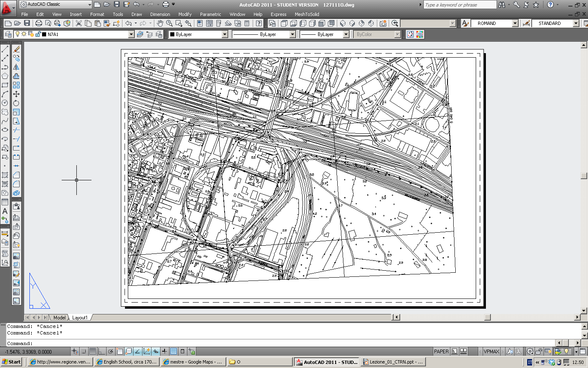Image resolution: width=588 pixels, height=368 pixels.
Task: Select the Chamfer modify tool
Action: [x=16, y=175]
